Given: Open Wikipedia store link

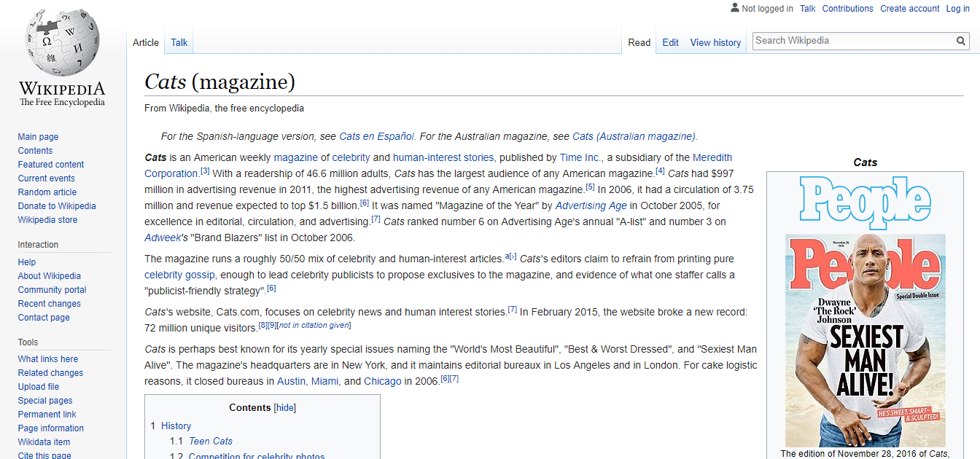Looking at the screenshot, I should (x=47, y=220).
